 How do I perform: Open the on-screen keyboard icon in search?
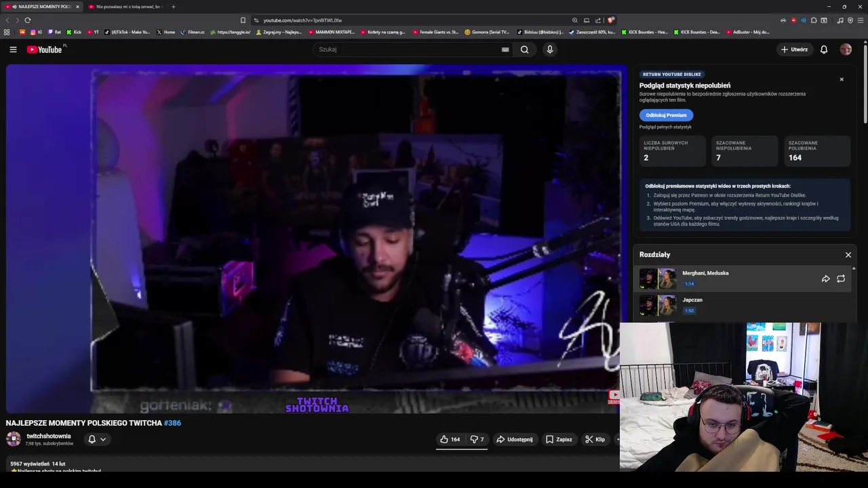pyautogui.click(x=505, y=49)
